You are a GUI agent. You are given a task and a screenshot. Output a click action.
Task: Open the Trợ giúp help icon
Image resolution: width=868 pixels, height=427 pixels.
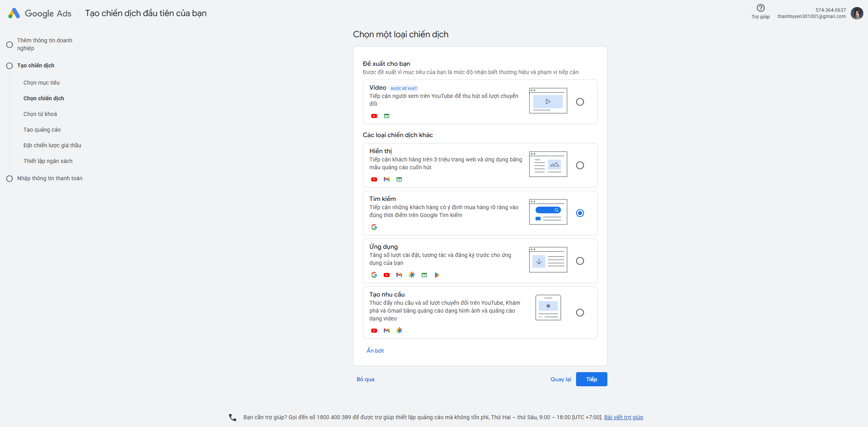pyautogui.click(x=760, y=8)
